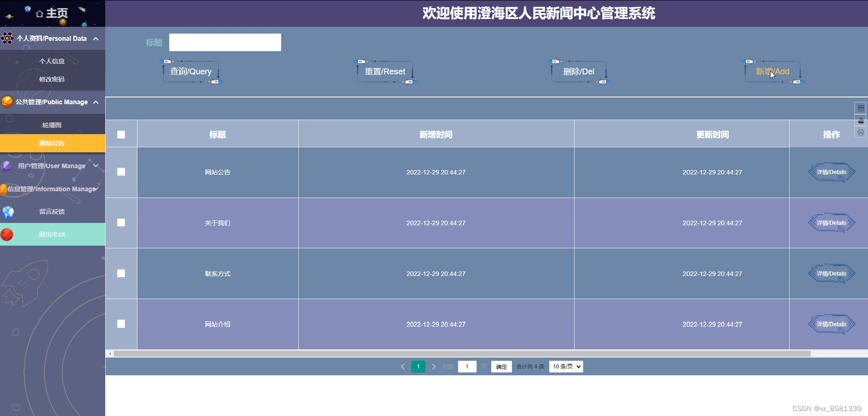868x416 pixels.
Task: Click the red planet icon beside Exit
Action: tap(7, 234)
